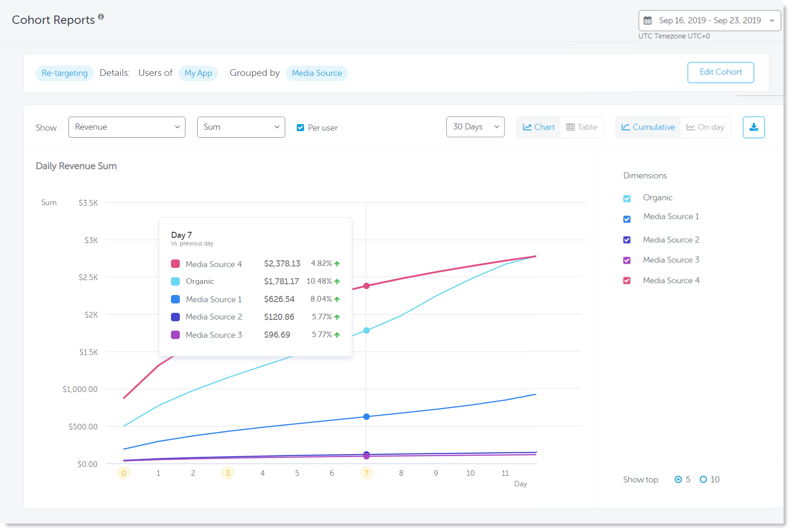Click the highlighted day 0 axis marker
The image size is (792, 532).
click(x=124, y=473)
